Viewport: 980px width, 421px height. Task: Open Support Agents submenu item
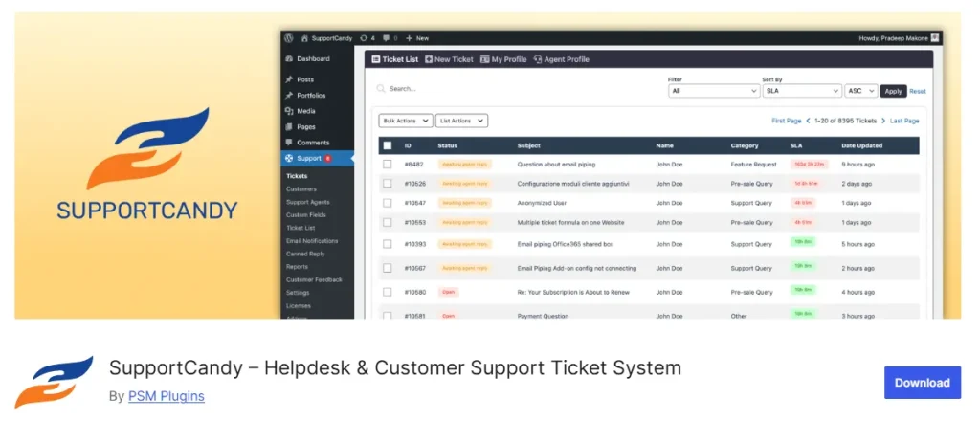(x=307, y=202)
